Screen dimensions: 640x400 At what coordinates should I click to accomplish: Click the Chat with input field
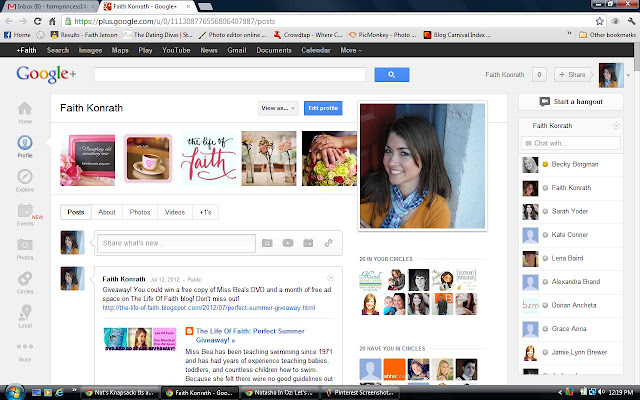click(x=571, y=143)
